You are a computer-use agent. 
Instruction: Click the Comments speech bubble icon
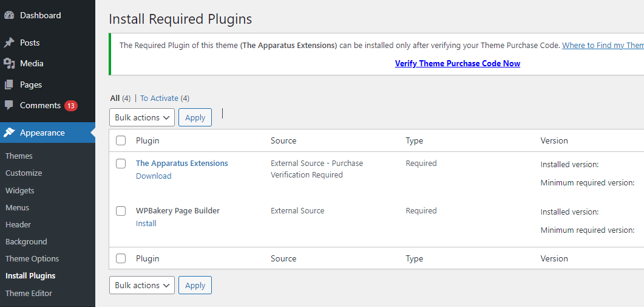(9, 105)
